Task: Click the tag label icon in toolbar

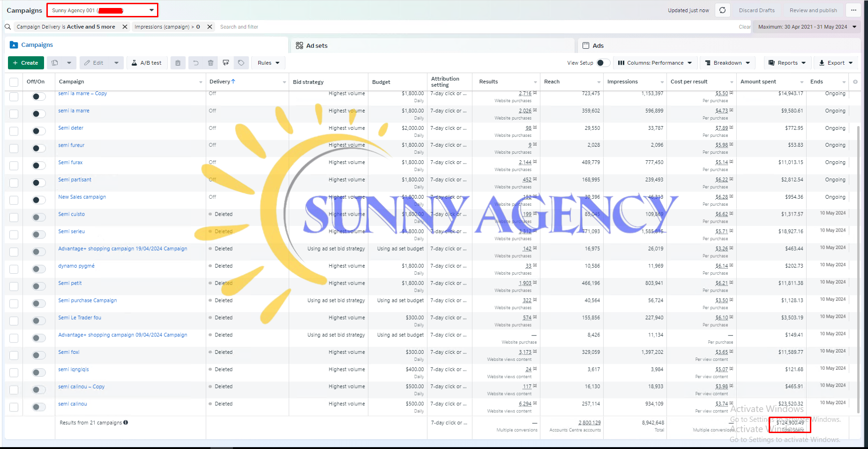Action: pos(241,63)
